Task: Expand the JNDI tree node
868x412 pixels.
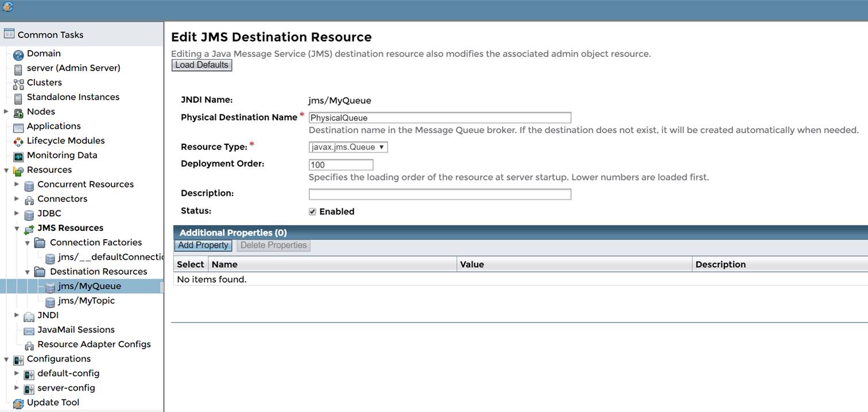Action: point(17,315)
